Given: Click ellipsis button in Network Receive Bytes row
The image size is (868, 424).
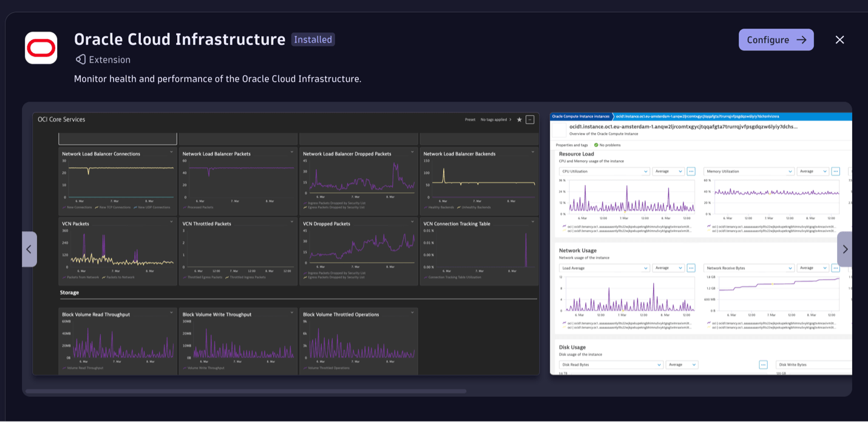Looking at the screenshot, I should [x=835, y=268].
